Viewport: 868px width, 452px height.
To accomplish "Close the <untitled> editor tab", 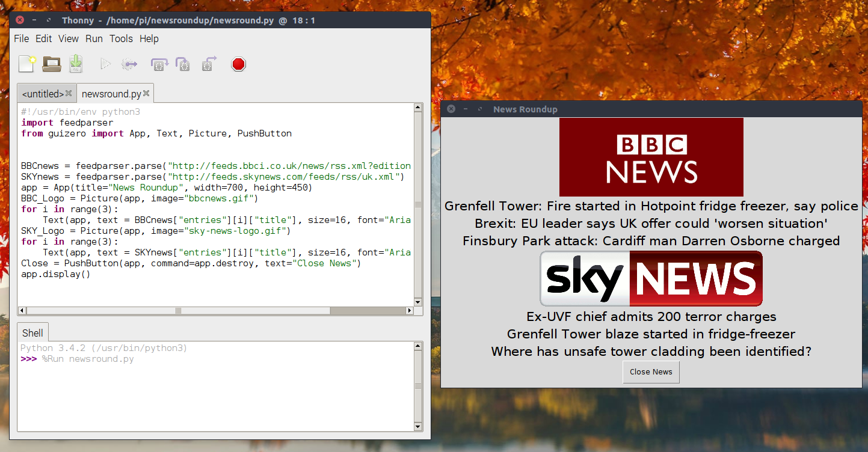I will pos(69,94).
